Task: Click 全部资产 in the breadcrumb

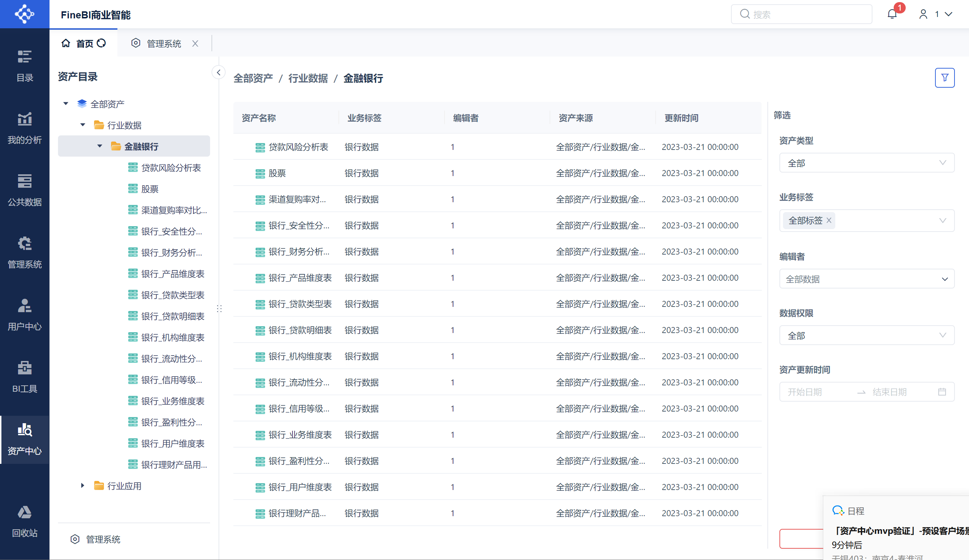Action: point(253,78)
